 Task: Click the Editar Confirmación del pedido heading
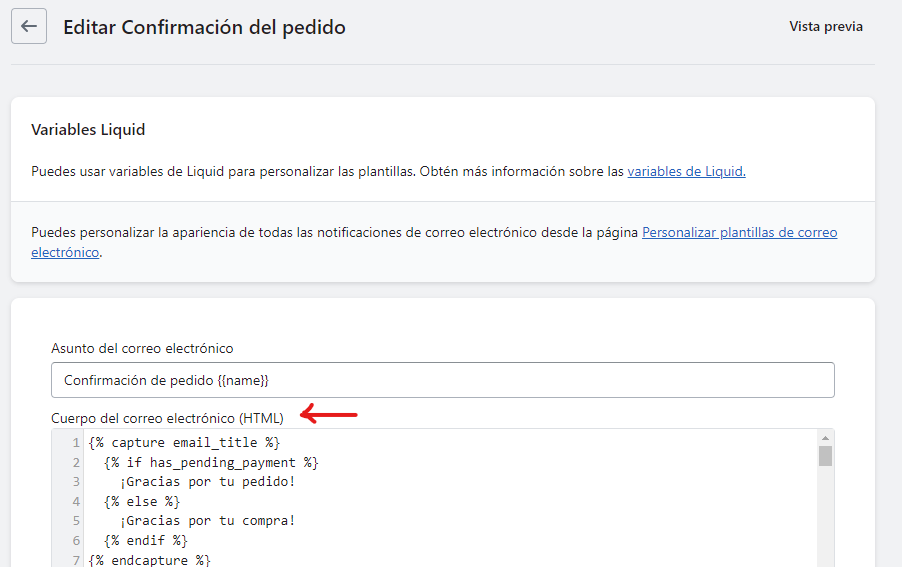pyautogui.click(x=204, y=27)
